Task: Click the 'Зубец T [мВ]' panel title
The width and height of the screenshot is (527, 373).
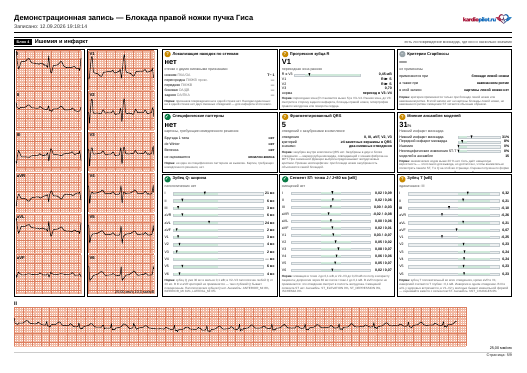Action: point(420,178)
